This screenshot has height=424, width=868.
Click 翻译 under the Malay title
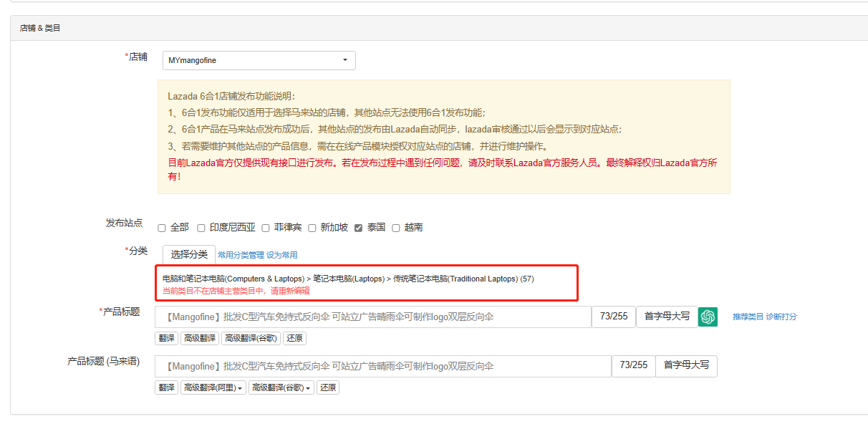coord(166,387)
